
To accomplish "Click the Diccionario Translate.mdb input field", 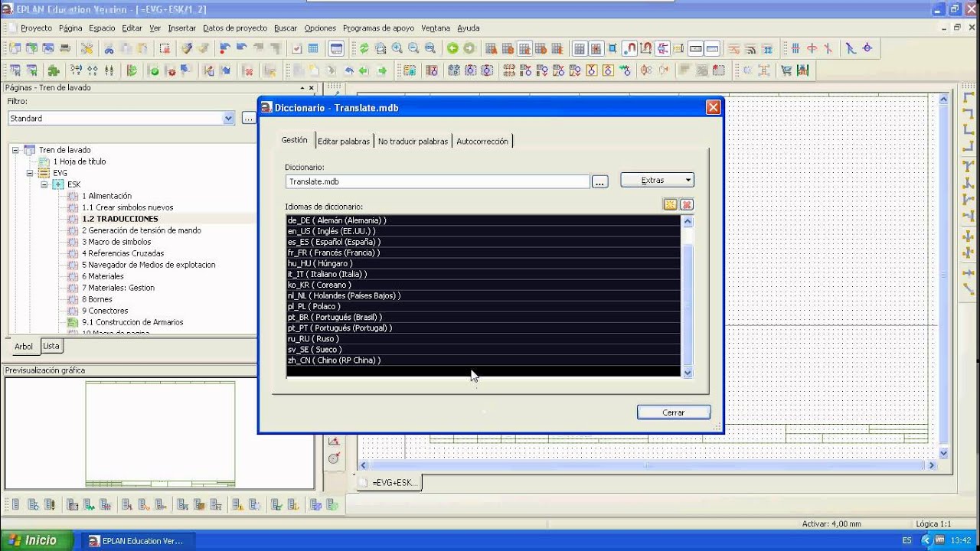I will click(437, 182).
